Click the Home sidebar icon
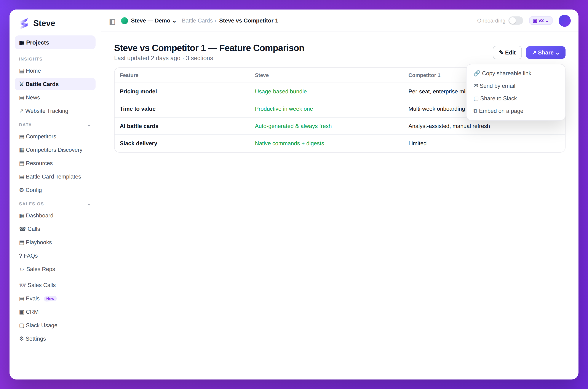This screenshot has width=588, height=389. click(x=22, y=71)
